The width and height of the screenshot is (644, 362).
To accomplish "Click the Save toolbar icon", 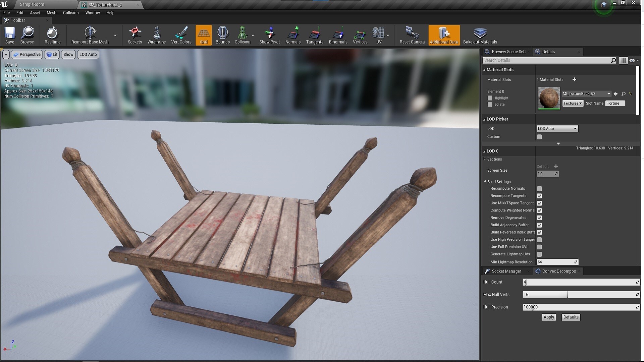I will pos(9,35).
